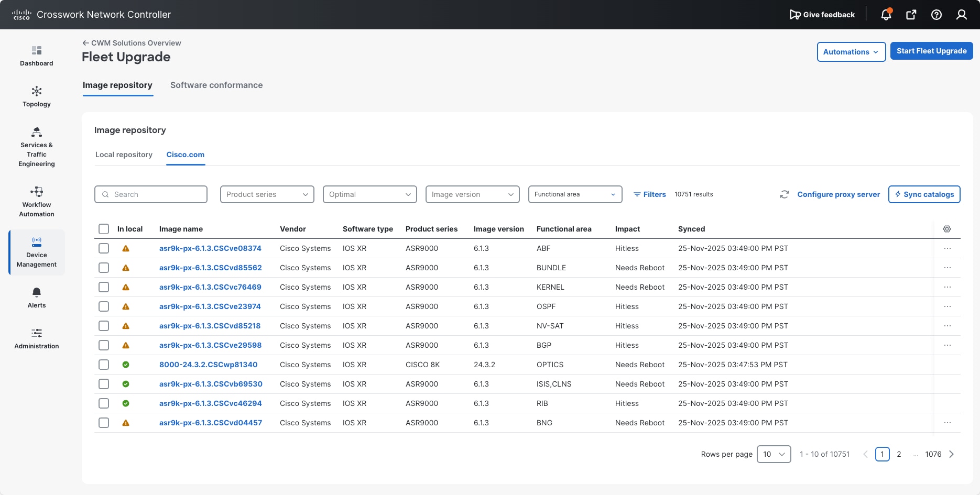Image resolution: width=980 pixels, height=495 pixels.
Task: Open the Alerts panel
Action: 36,298
